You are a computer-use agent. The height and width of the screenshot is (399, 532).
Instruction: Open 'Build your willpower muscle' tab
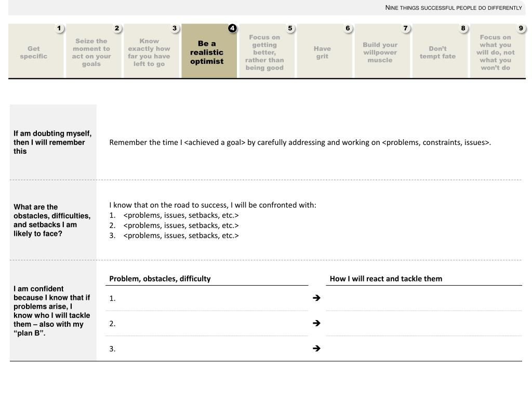pyautogui.click(x=382, y=51)
